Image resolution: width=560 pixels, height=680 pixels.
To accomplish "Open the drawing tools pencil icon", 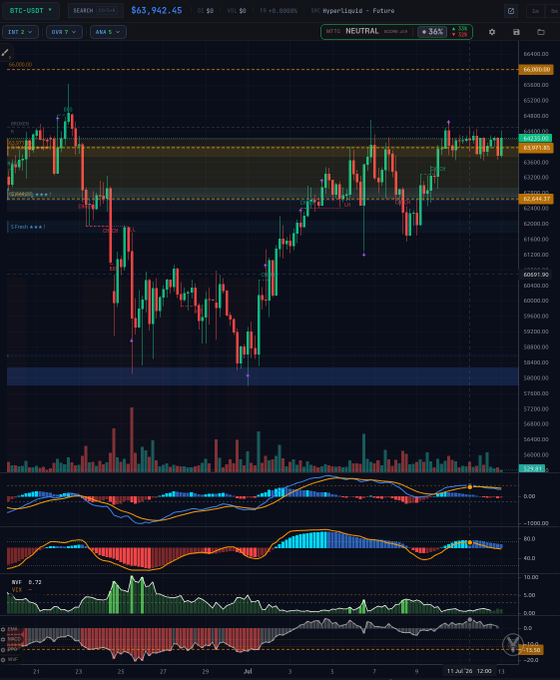I will point(5,53).
